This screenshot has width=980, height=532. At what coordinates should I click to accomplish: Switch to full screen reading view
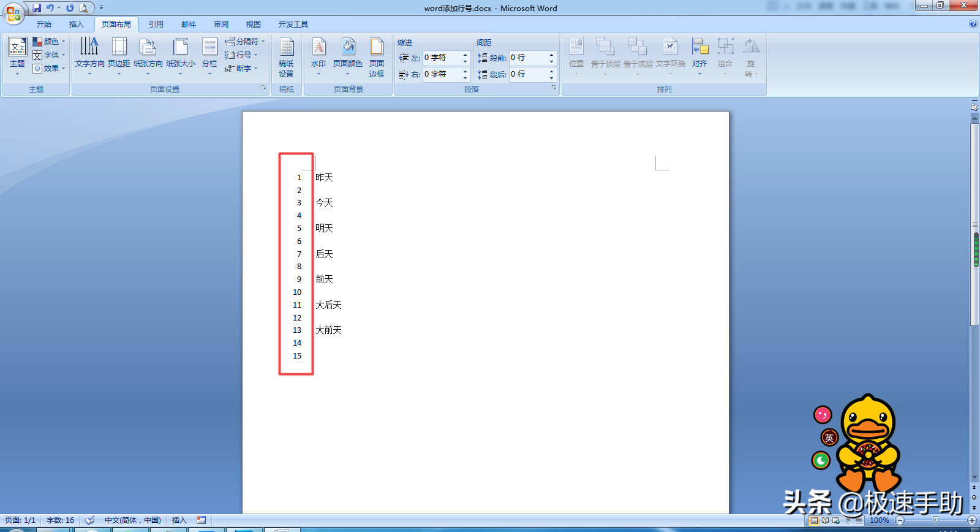point(825,520)
